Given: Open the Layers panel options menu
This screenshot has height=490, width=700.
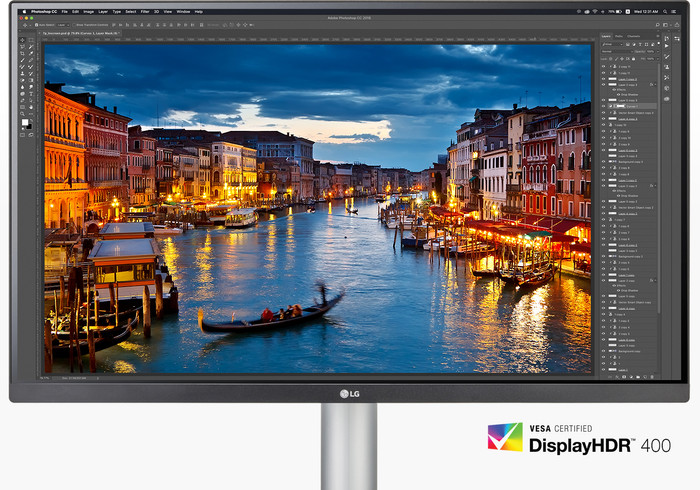Looking at the screenshot, I should pos(658,36).
